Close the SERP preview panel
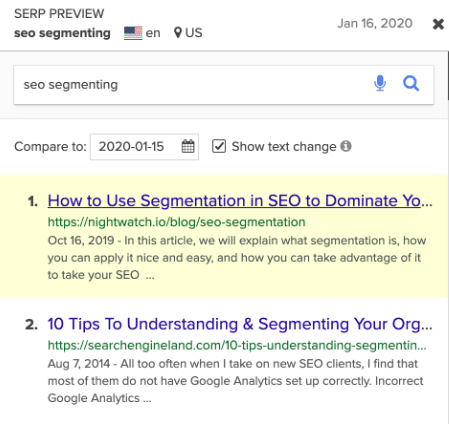The height and width of the screenshot is (427, 449). [x=438, y=24]
